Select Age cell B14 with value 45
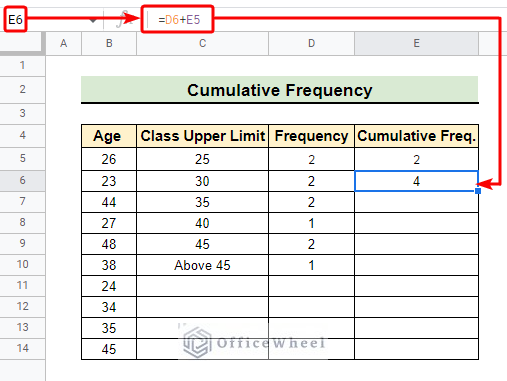The image size is (507, 381). pyautogui.click(x=109, y=349)
